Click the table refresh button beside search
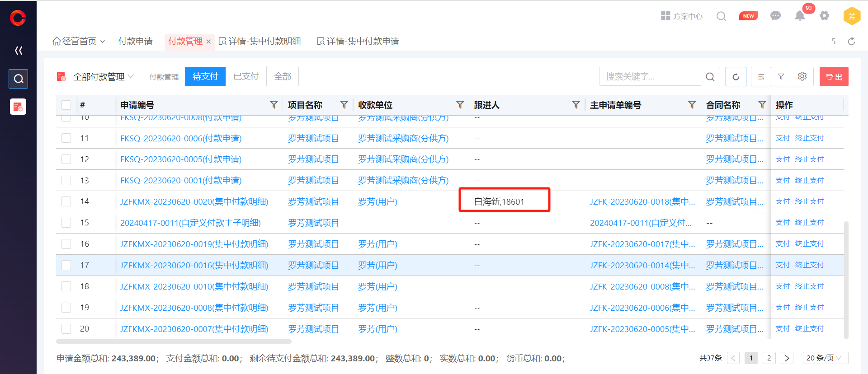Image resolution: width=868 pixels, height=374 pixels. coord(736,77)
